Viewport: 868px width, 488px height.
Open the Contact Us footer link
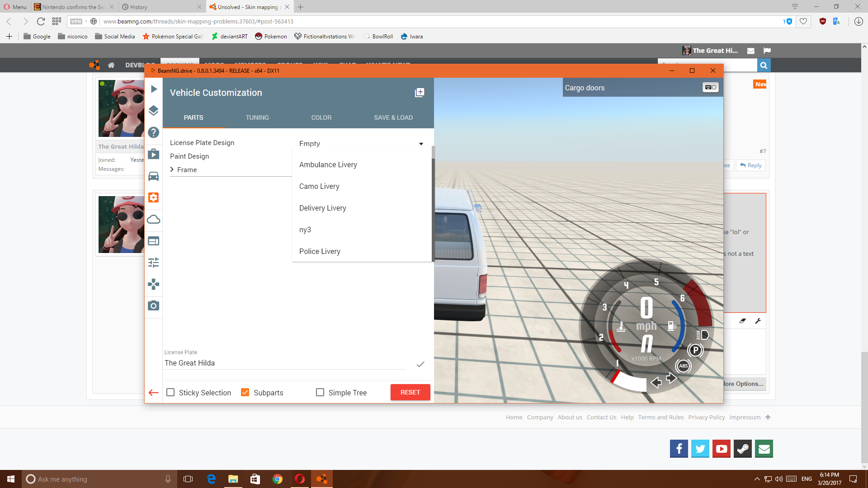click(x=601, y=417)
